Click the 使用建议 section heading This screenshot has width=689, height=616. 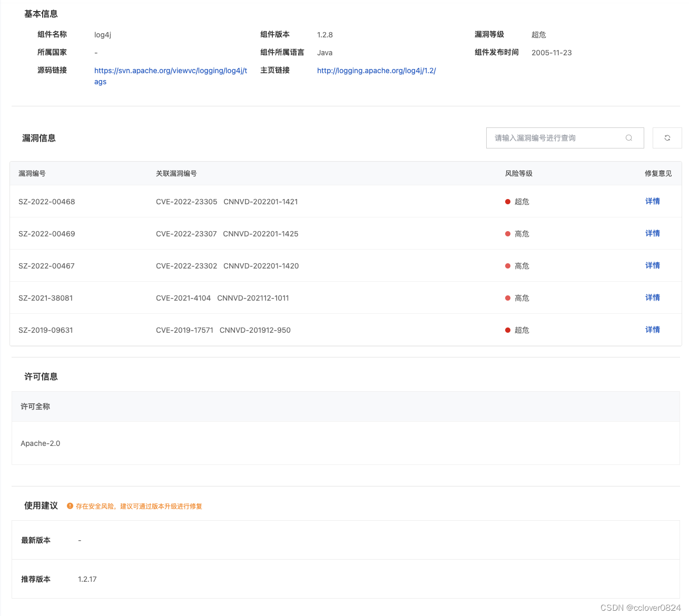[x=41, y=505]
